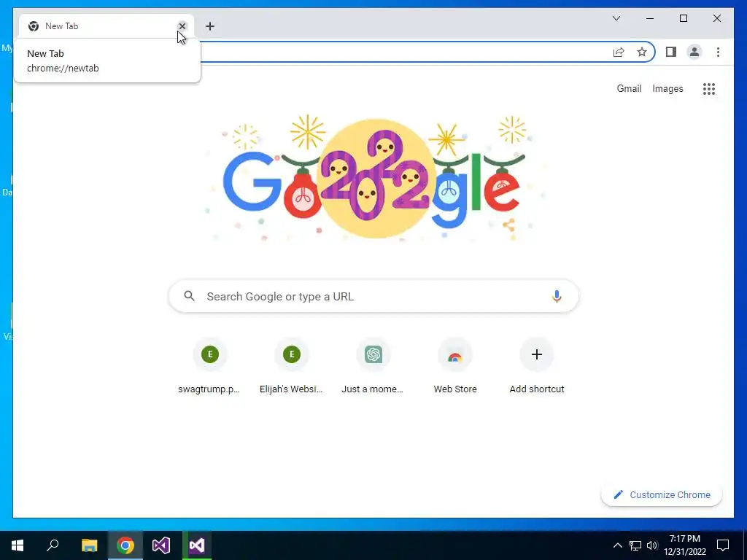Image resolution: width=747 pixels, height=560 pixels.
Task: Open the tab search chevron
Action: point(616,18)
